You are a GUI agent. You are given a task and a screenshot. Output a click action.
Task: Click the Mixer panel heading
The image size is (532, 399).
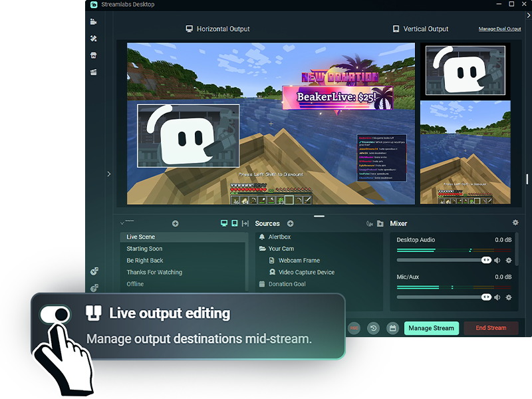(x=398, y=223)
